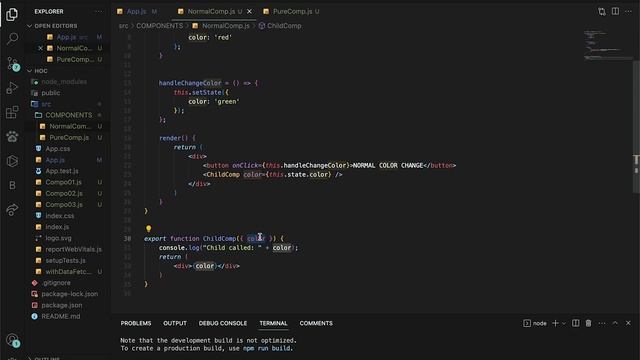Image resolution: width=640 pixels, height=360 pixels.
Task: Kill terminal with trash icon
Action: point(588,323)
